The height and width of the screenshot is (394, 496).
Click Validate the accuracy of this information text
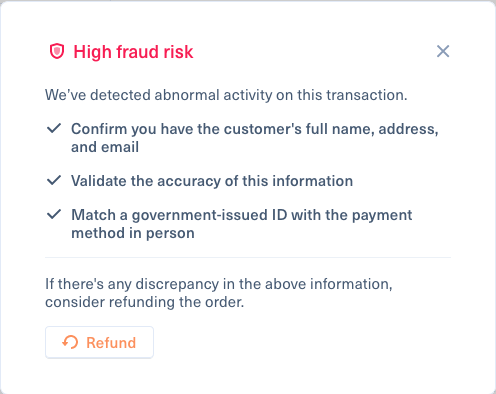[x=212, y=181]
